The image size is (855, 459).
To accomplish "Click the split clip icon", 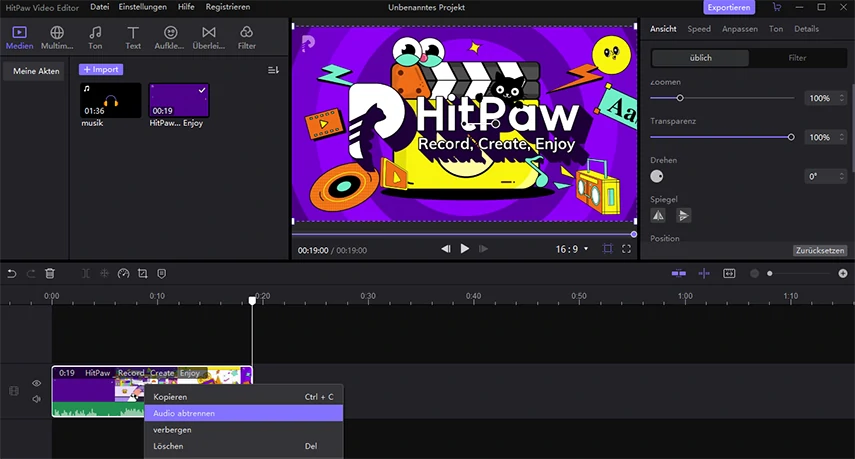I will 86,274.
